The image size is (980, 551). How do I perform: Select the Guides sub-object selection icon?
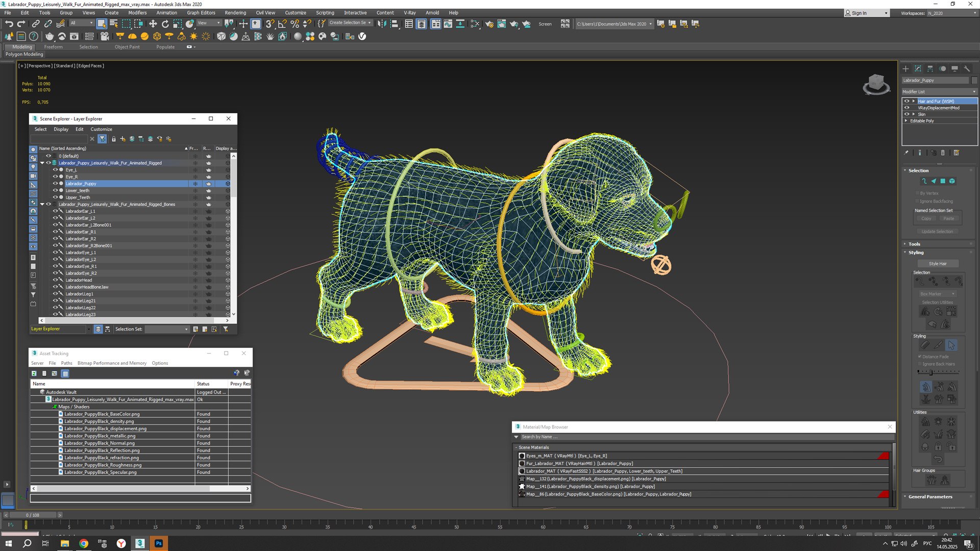(924, 181)
